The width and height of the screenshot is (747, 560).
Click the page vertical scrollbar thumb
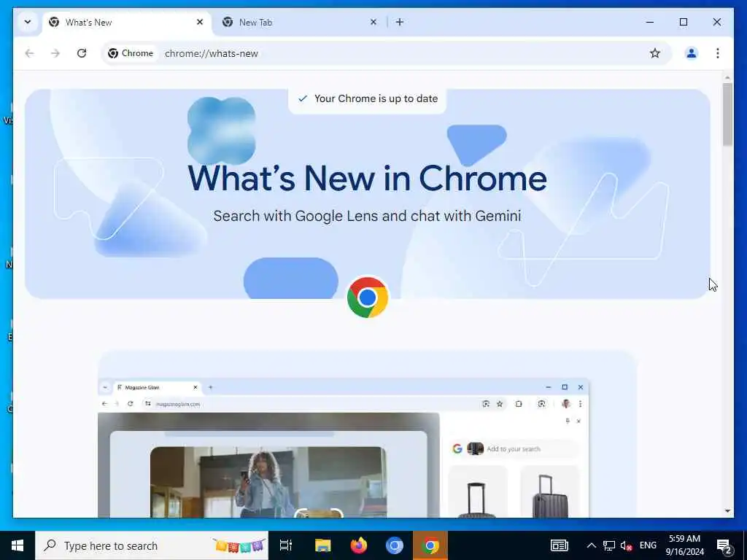(x=727, y=114)
